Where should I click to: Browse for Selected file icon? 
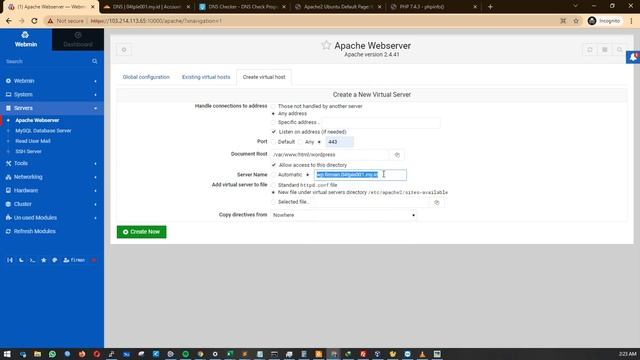click(437, 202)
